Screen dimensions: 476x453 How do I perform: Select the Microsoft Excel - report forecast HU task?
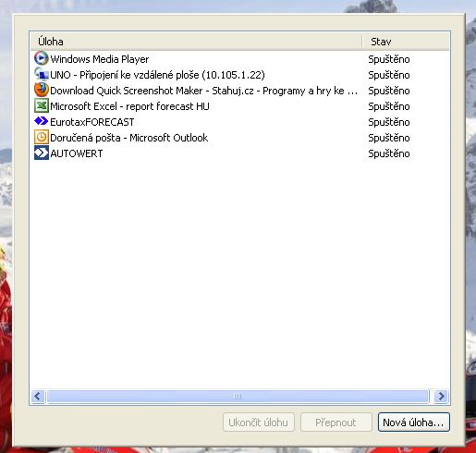(129, 106)
